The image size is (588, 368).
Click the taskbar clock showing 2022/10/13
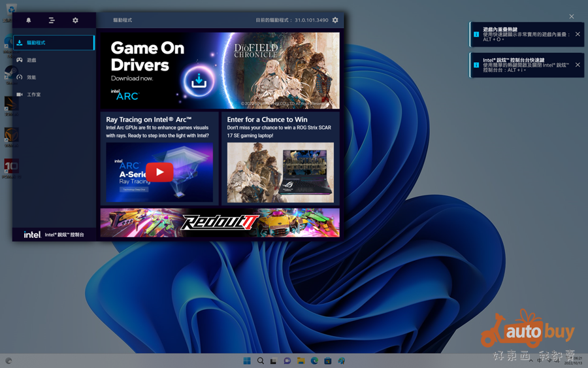(x=574, y=361)
